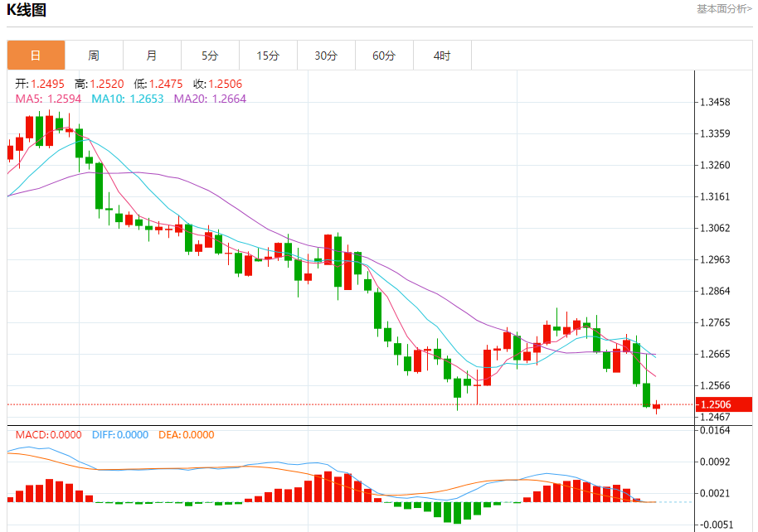This screenshot has height=532, width=758.
Task: Click the MACD:0.0000 label
Action: click(48, 435)
